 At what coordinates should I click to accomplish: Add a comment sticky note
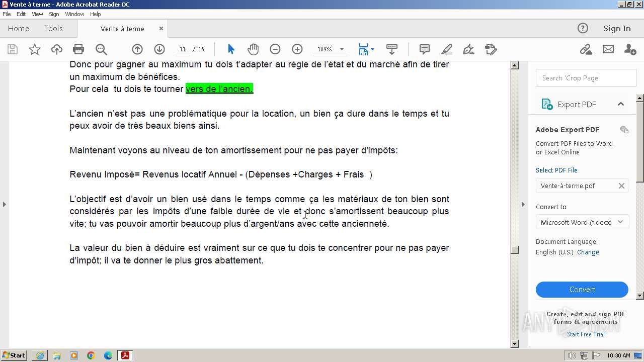[425, 49]
